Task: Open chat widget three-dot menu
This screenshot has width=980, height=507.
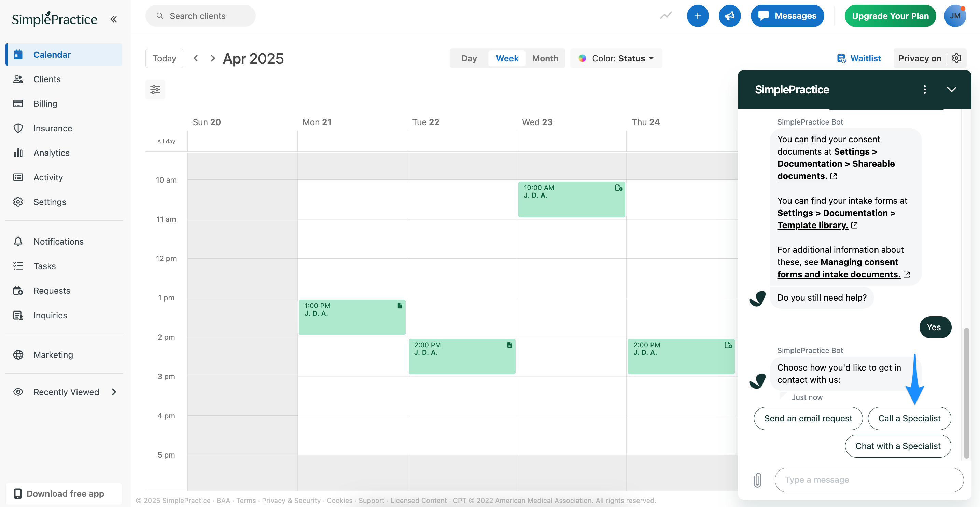Action: pos(925,89)
